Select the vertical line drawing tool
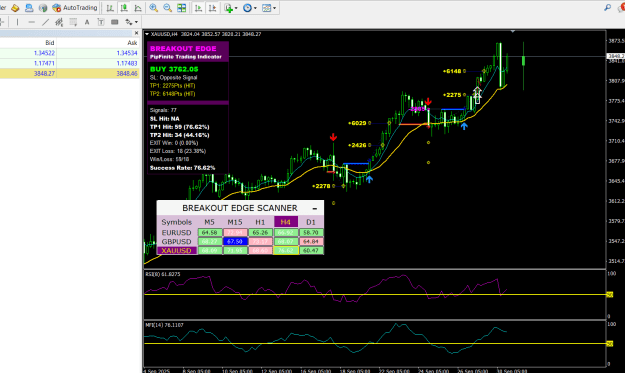The width and height of the screenshot is (625, 373). click(x=18, y=22)
